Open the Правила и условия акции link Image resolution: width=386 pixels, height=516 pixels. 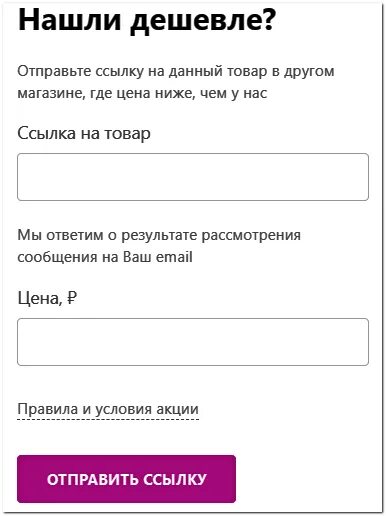[108, 409]
